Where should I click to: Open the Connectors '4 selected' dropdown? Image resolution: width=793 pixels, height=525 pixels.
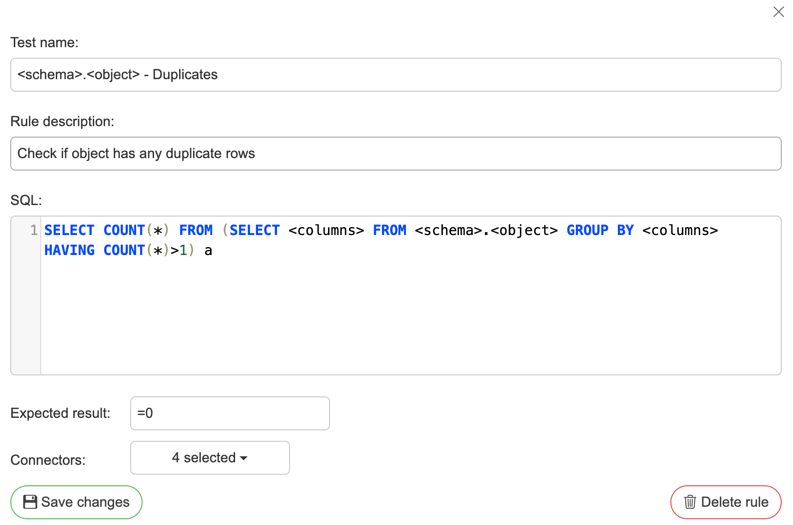point(209,458)
